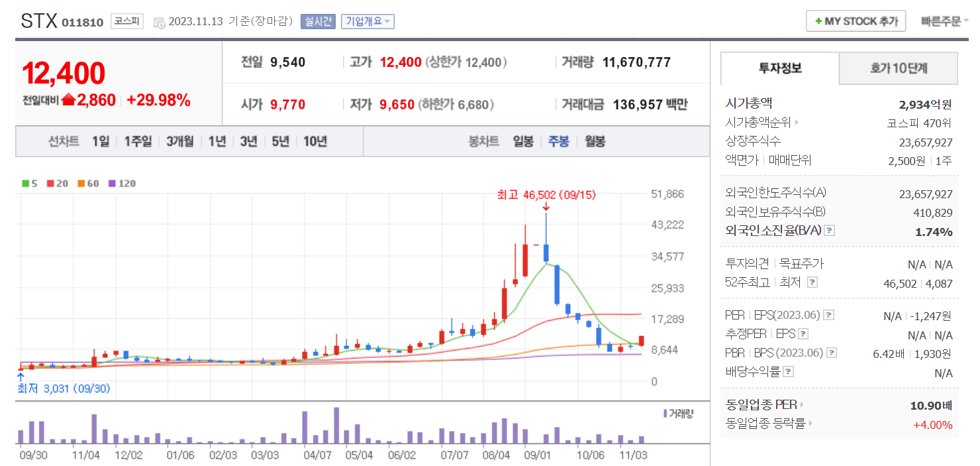Viewport: 980px width, 466px height.
Task: Select 주봉 candlestick chart
Action: pos(558,141)
